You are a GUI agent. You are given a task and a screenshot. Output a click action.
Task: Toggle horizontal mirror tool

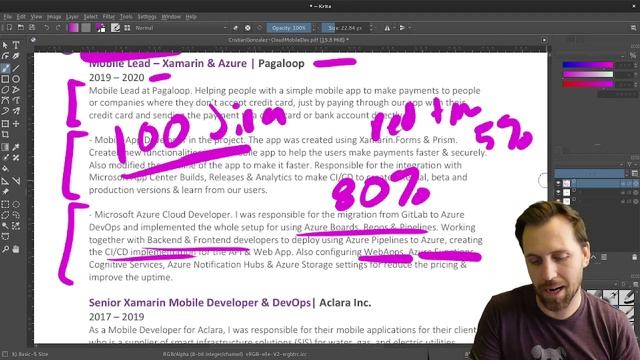[387, 28]
